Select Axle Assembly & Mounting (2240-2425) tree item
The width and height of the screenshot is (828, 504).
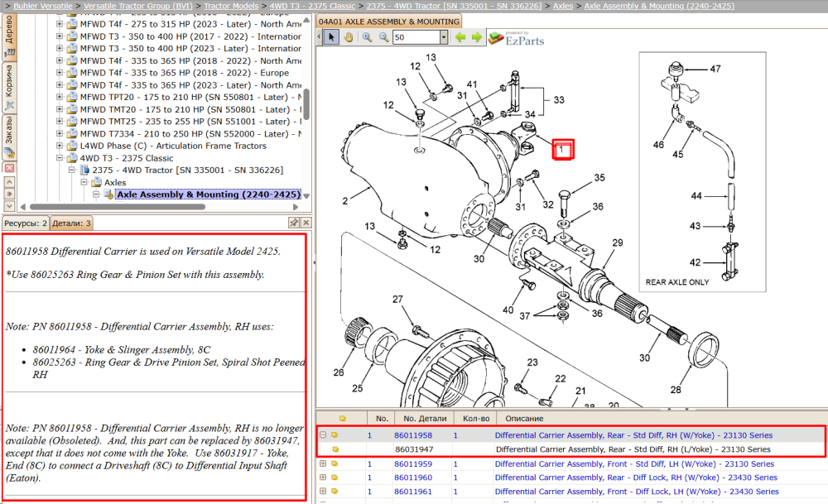(x=209, y=194)
